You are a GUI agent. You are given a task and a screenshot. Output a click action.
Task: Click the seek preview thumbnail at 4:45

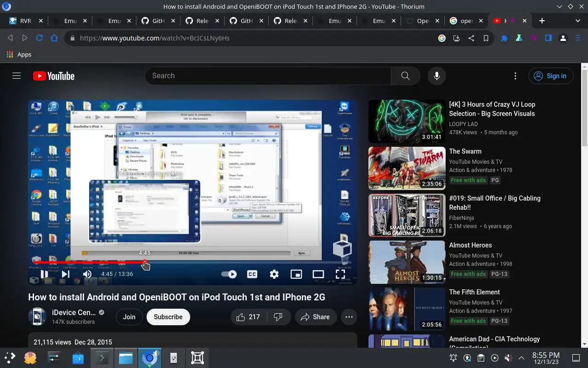tap(145, 211)
